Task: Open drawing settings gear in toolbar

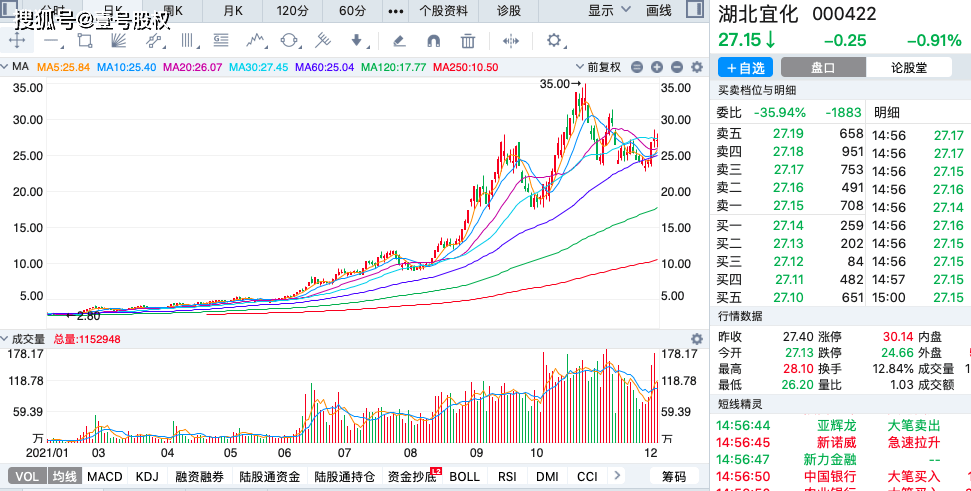Action: 554,41
